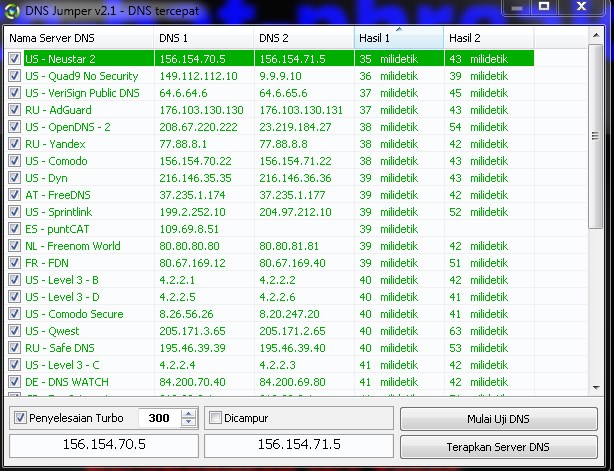Click the 35 milidetik result for Neustar 2
The width and height of the screenshot is (614, 471).
pyautogui.click(x=388, y=59)
